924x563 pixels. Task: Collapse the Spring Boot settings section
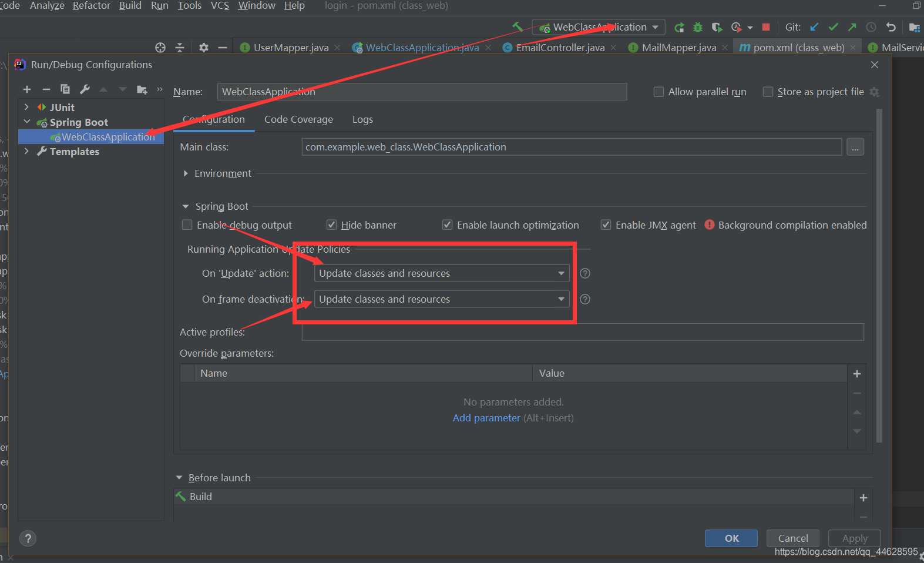pyautogui.click(x=186, y=206)
